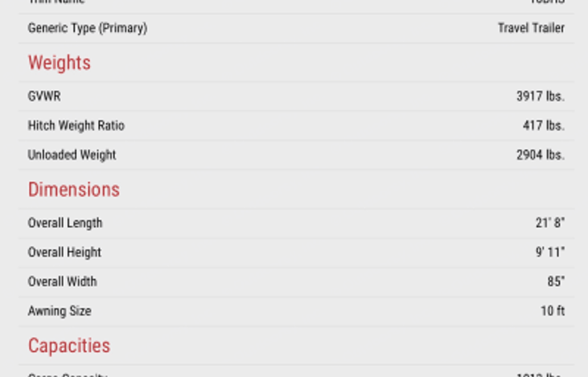The width and height of the screenshot is (588, 377).
Task: Click the Weights section heading
Action: click(x=59, y=63)
